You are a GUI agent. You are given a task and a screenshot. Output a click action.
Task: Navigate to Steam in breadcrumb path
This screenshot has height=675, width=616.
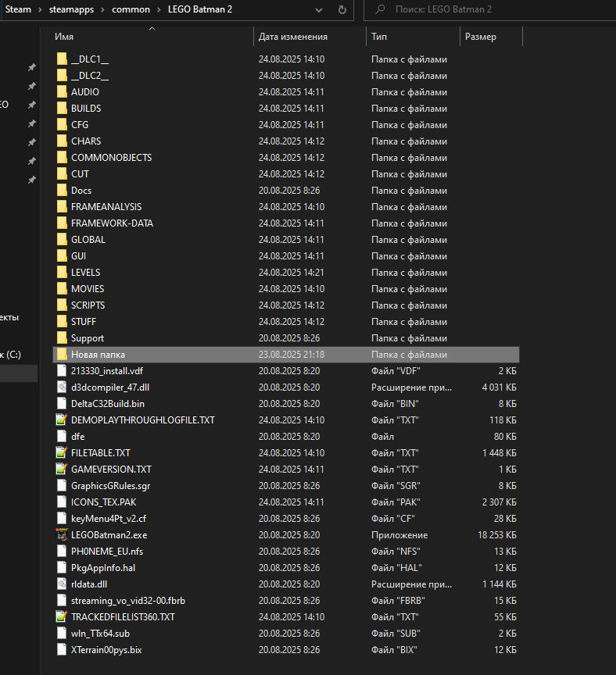[x=18, y=9]
